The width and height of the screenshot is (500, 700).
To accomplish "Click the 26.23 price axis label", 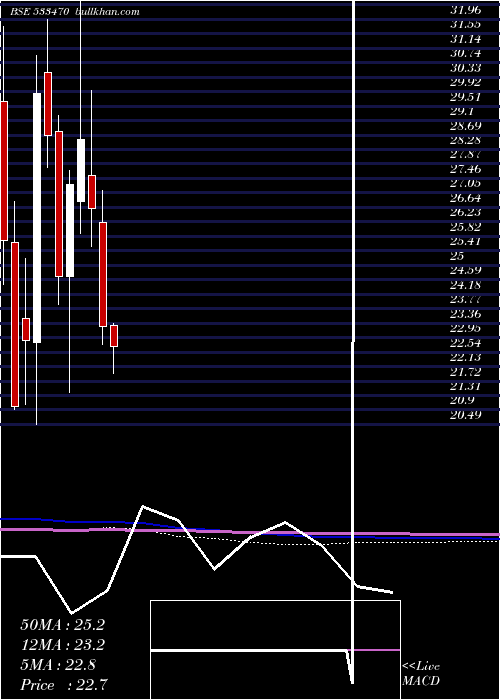I will 465,212.
